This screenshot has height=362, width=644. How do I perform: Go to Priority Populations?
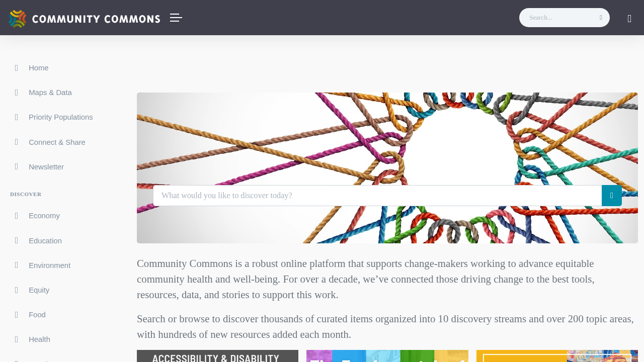pyautogui.click(x=61, y=117)
